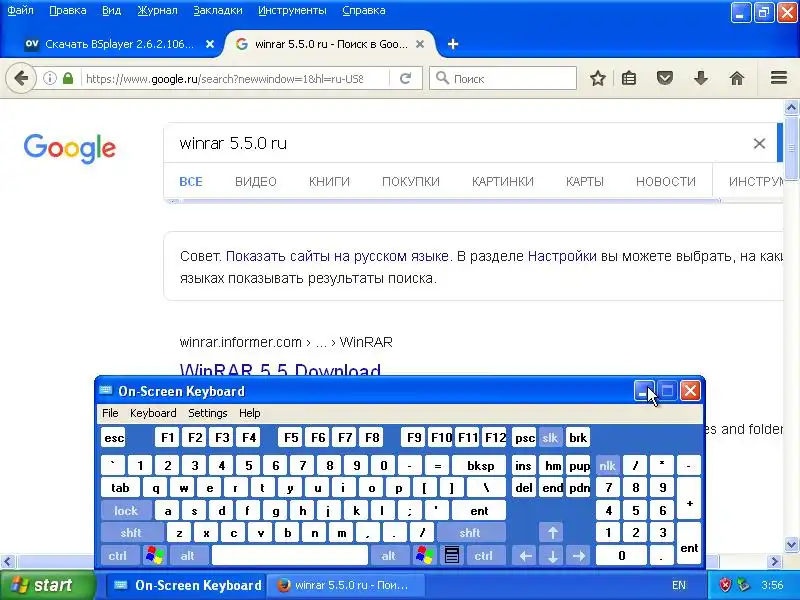Image resolution: width=800 pixels, height=600 pixels.
Task: Open the Файл menu in Firefox
Action: pyautogui.click(x=20, y=10)
